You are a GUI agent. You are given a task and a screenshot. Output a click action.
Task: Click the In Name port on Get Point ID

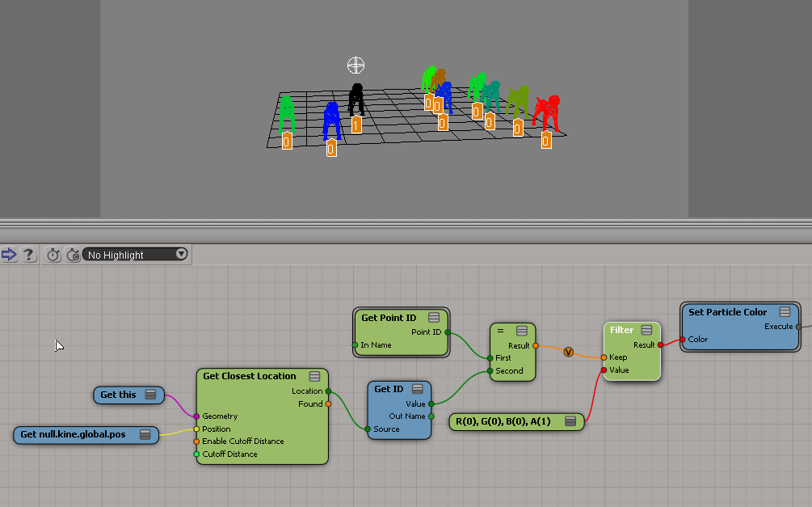pos(356,345)
